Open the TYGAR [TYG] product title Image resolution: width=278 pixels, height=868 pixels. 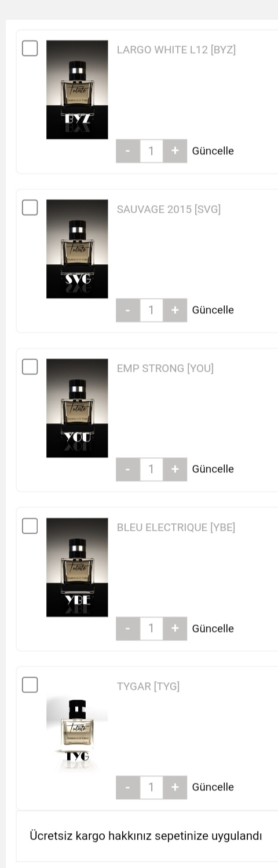point(148,686)
